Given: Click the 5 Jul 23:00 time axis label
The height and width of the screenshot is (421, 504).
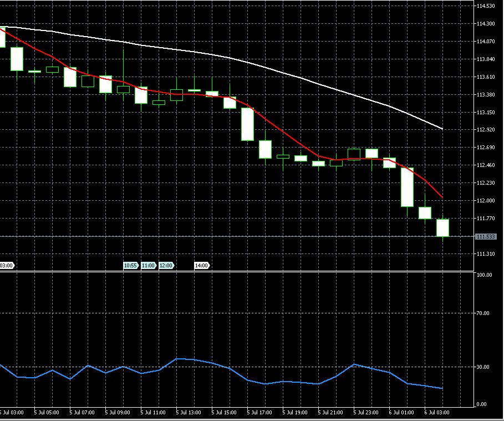Looking at the screenshot, I should tap(366, 413).
